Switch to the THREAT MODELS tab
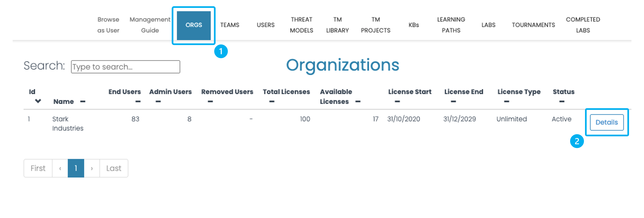644x218 pixels. (x=301, y=25)
